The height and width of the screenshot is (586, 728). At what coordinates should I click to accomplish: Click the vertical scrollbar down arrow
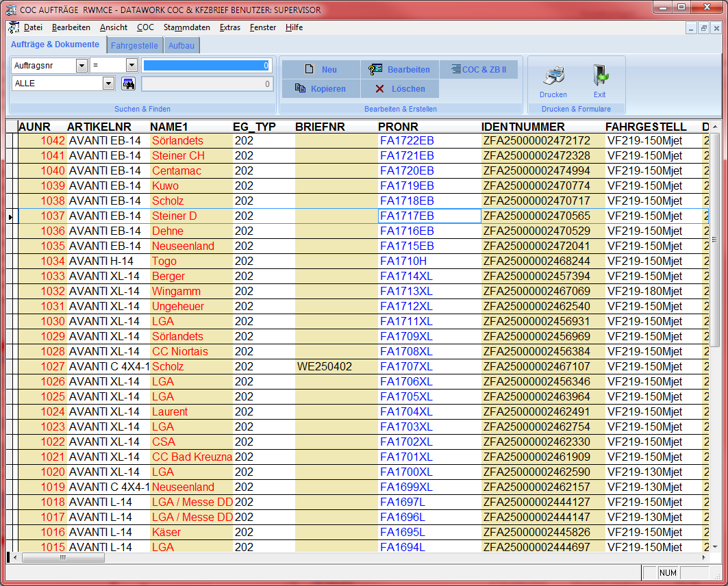[715, 546]
